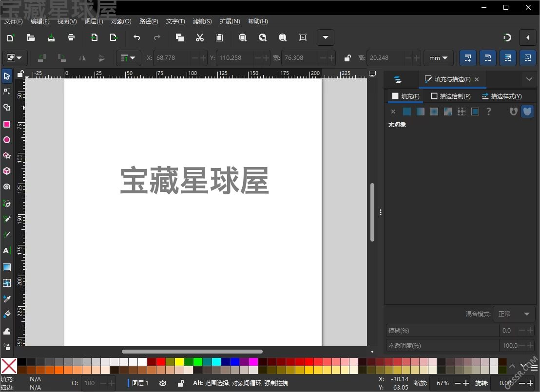Save the current document

coord(51,37)
